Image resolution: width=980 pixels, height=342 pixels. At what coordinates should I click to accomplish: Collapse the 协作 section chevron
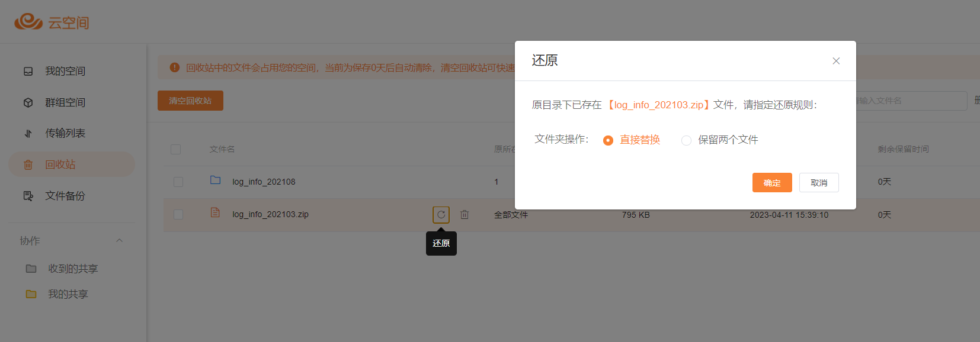[119, 241]
